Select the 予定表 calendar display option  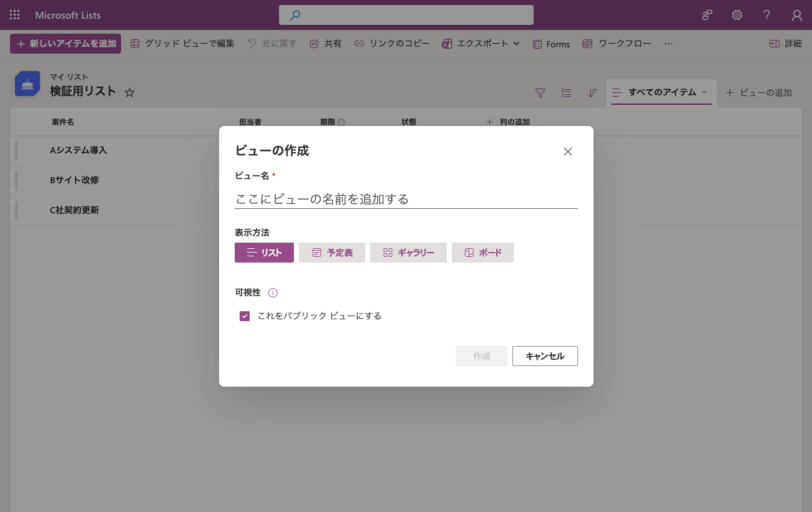(332, 253)
